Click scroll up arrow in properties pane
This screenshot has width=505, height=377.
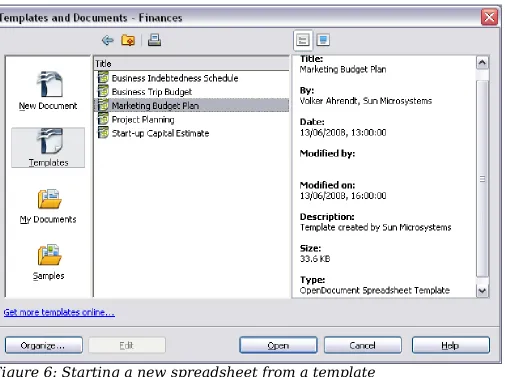[x=482, y=63]
